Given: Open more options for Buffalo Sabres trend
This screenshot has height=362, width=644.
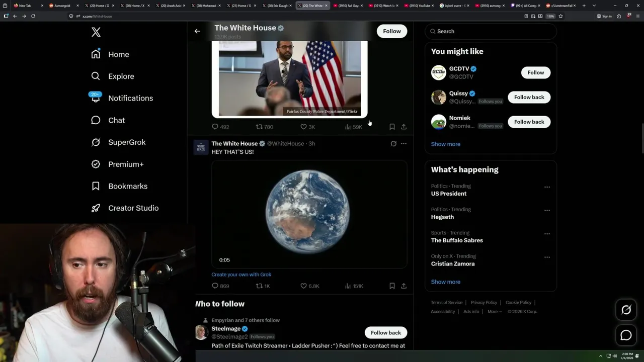Looking at the screenshot, I should [547, 234].
